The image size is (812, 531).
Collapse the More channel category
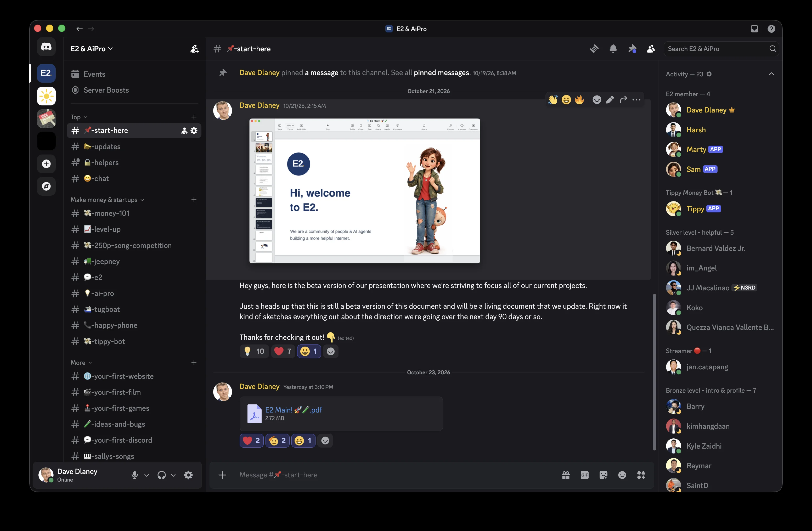pos(81,363)
